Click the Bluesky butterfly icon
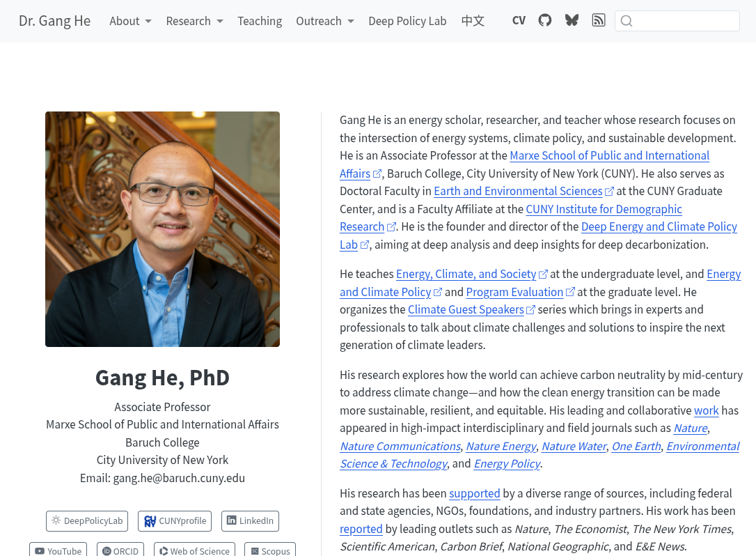This screenshot has height=556, width=756. (572, 20)
